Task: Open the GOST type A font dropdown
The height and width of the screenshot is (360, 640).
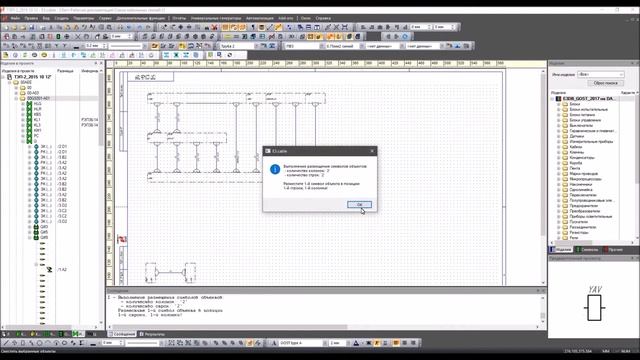Action: pyautogui.click(x=303, y=343)
